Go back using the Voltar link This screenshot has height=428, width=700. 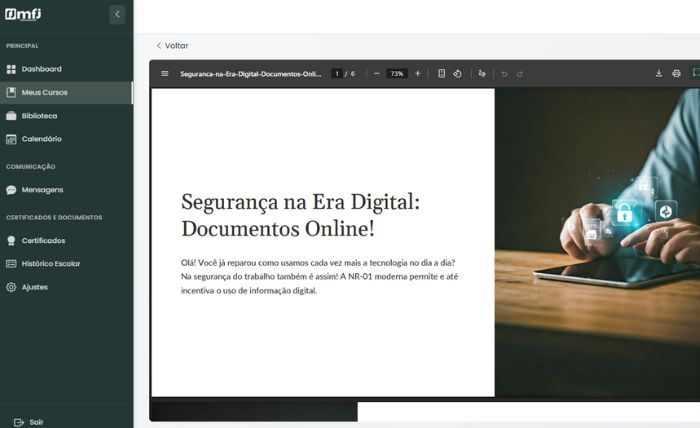tap(172, 45)
